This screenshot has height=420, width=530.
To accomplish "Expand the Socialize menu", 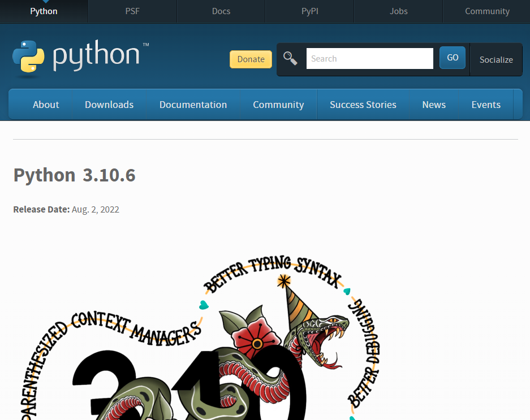I will coord(496,59).
